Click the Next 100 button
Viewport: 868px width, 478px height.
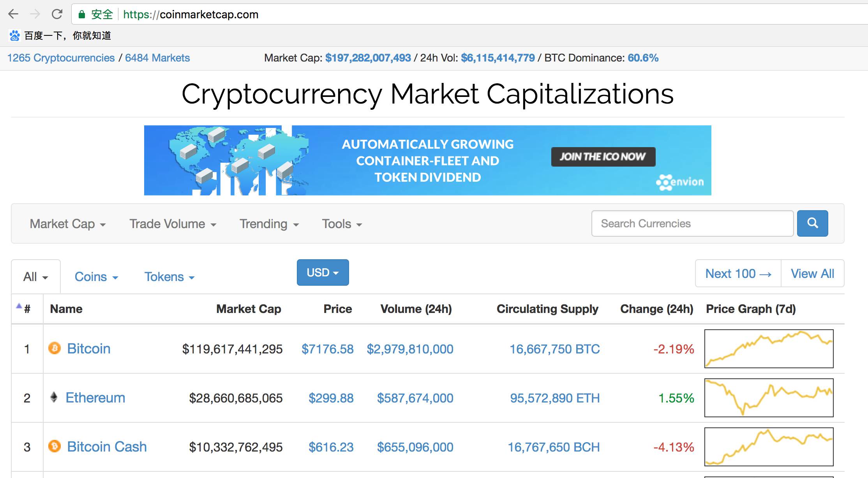click(738, 274)
